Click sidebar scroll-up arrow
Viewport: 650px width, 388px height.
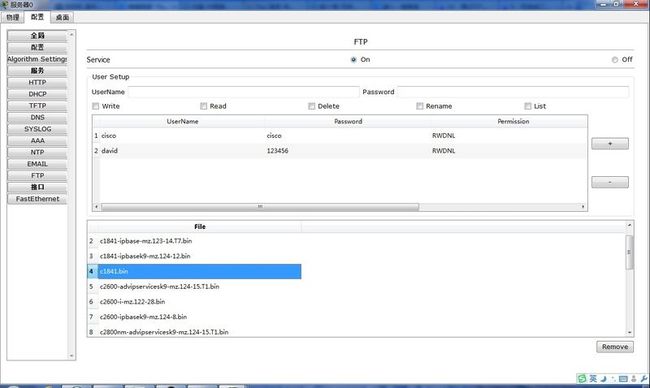[71, 34]
